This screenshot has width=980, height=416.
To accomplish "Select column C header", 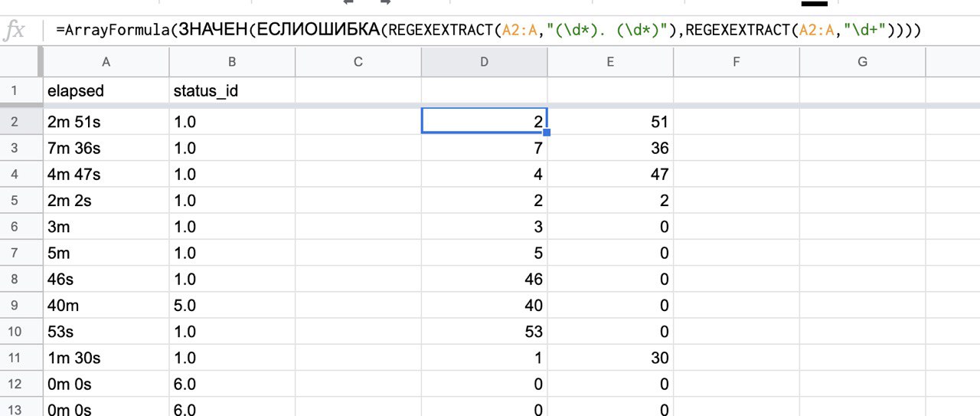I will (358, 62).
